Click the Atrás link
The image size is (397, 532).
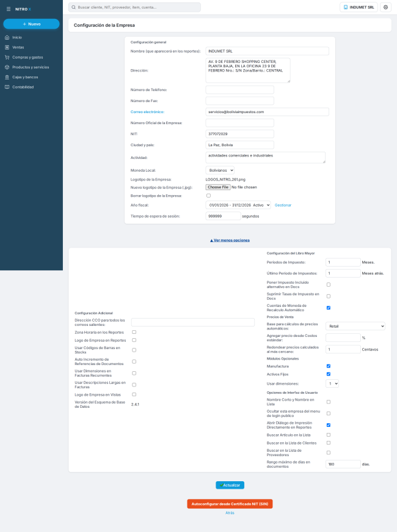pyautogui.click(x=230, y=512)
